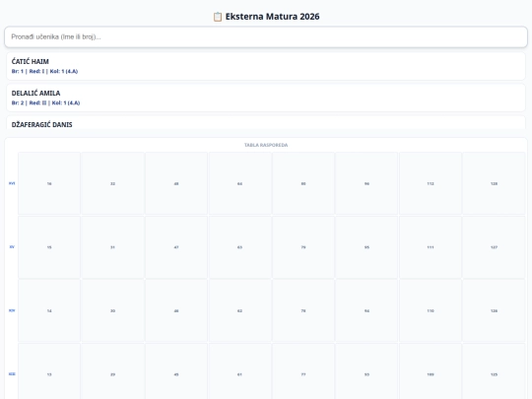This screenshot has height=399, width=532.
Task: Pick seat 63 in row XV
Action: 239,247
